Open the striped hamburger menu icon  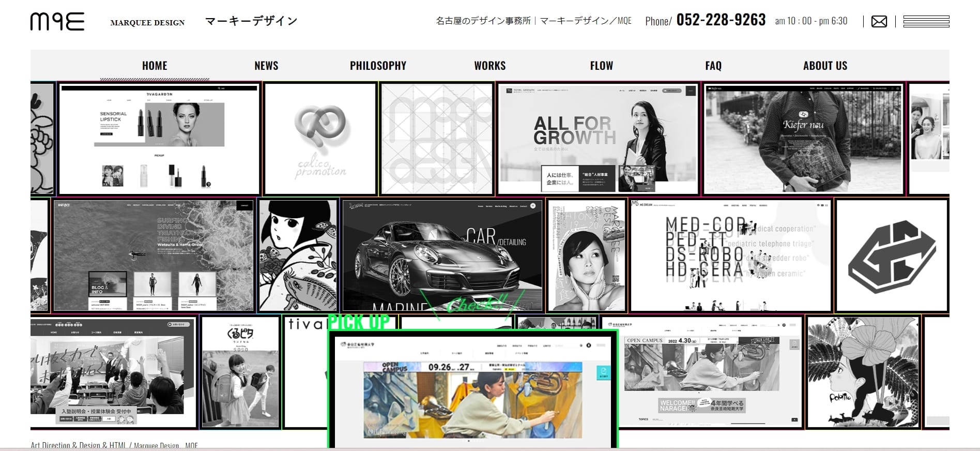(926, 22)
